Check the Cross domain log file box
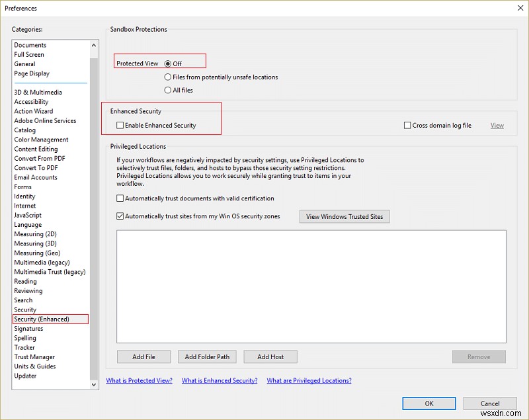Viewport: 529px width, 420px height. [407, 125]
